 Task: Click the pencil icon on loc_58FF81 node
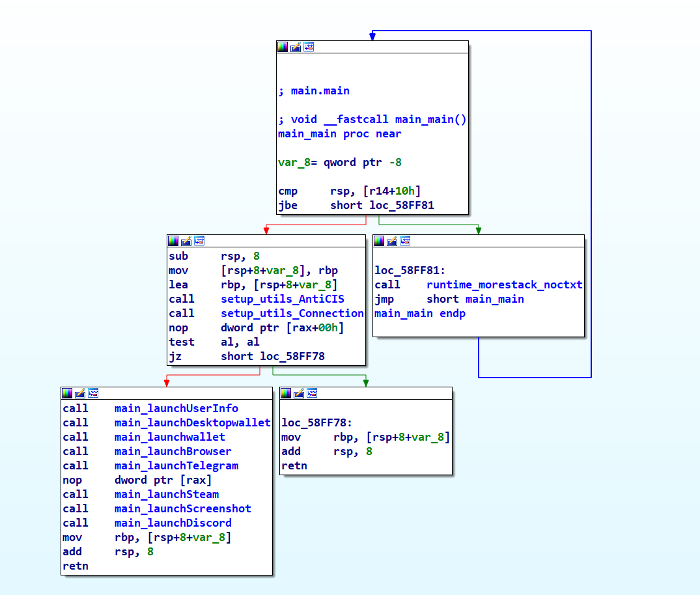[392, 241]
